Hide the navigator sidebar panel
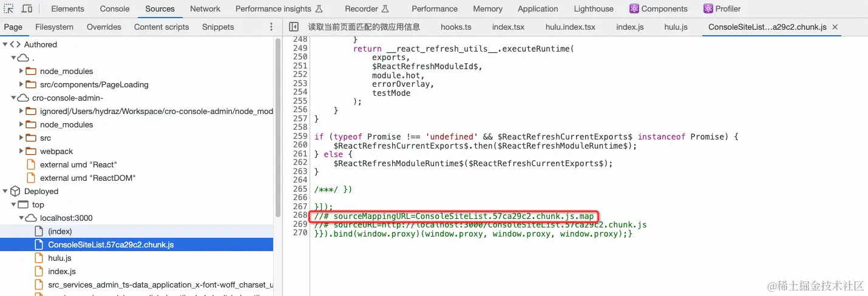Viewport: 868px width, 296px height. (x=294, y=27)
